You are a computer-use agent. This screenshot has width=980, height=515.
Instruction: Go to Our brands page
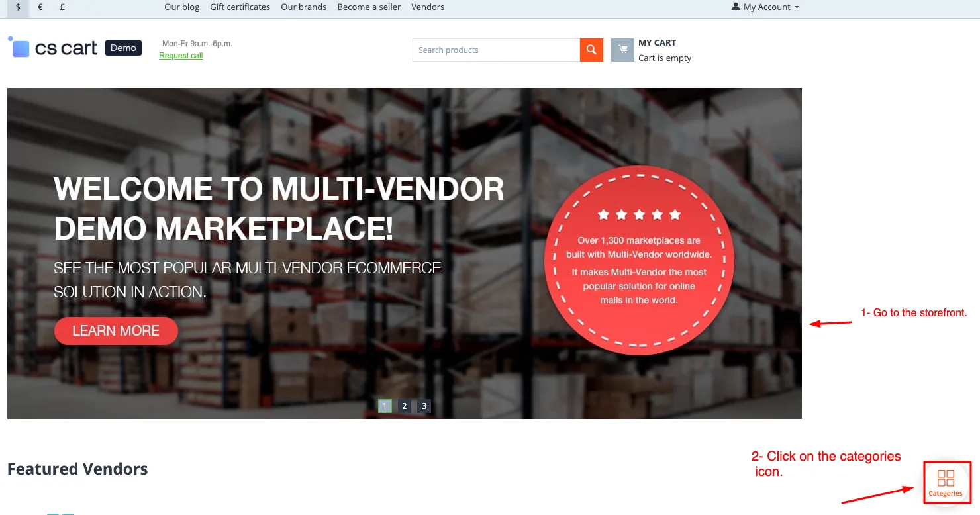pos(303,7)
